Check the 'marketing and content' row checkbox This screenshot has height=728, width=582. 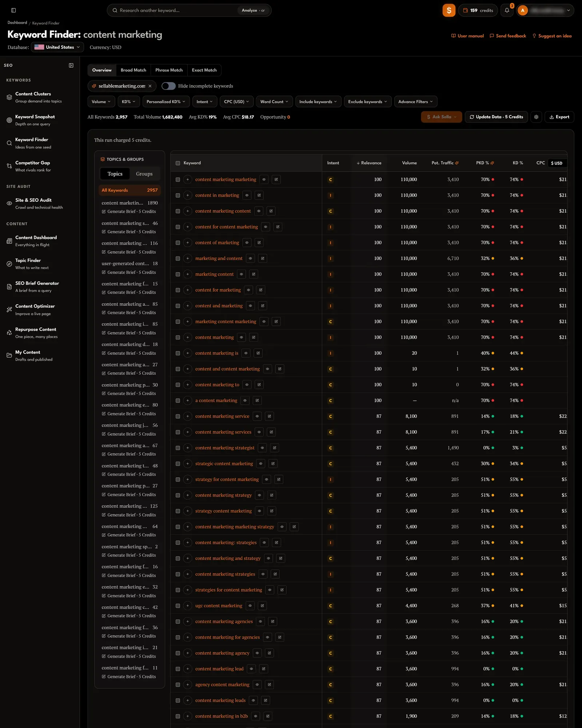click(178, 258)
